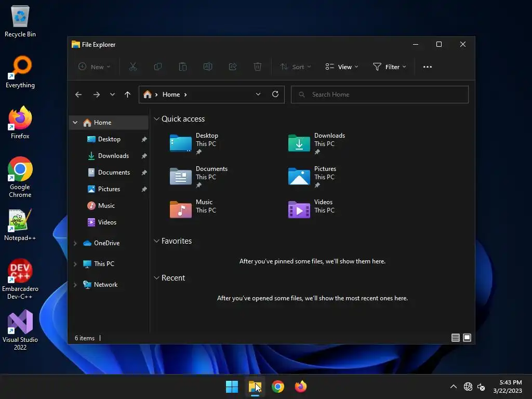
Task: Open the View dropdown menu
Action: [342, 67]
